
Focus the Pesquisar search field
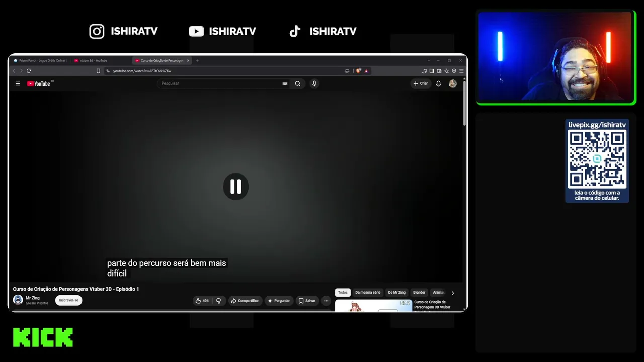(x=221, y=84)
